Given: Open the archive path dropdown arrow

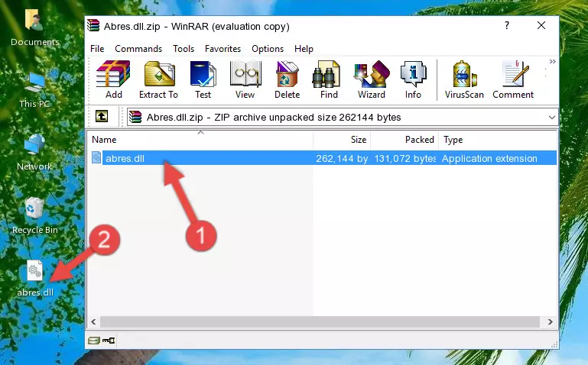Looking at the screenshot, I should click(x=551, y=118).
